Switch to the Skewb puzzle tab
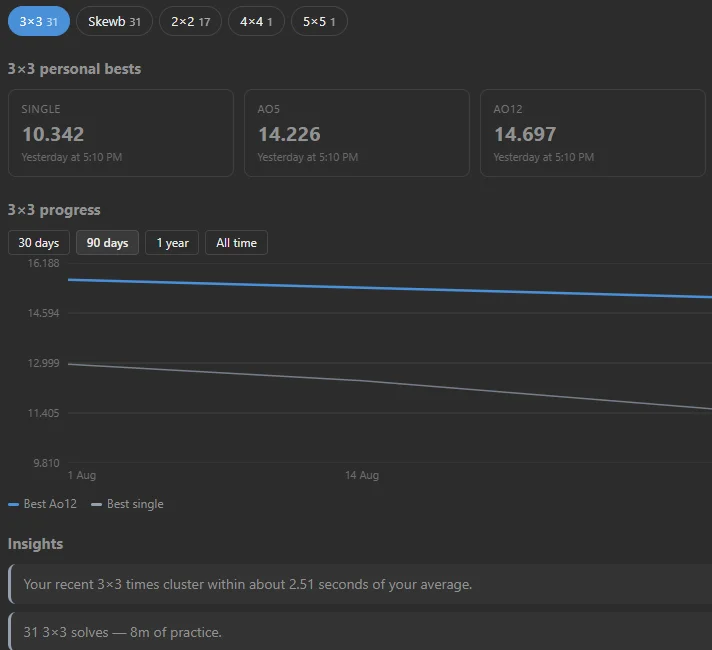Image resolution: width=712 pixels, height=650 pixels. (x=114, y=21)
